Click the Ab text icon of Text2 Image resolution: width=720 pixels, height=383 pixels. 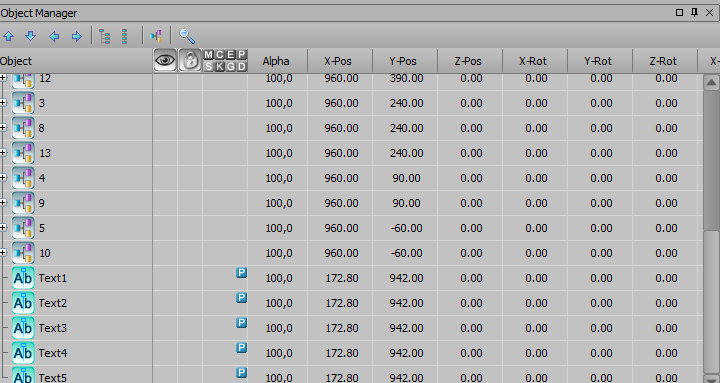click(x=23, y=303)
